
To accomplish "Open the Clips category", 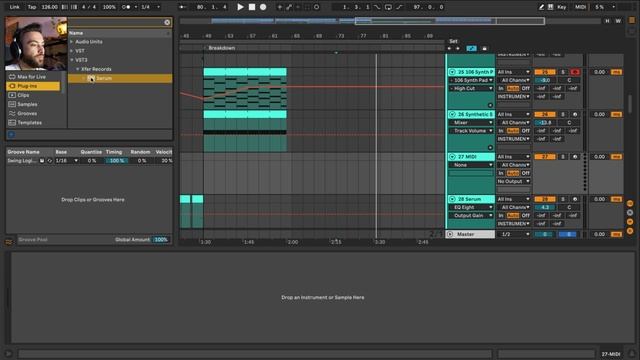I will click(33, 95).
